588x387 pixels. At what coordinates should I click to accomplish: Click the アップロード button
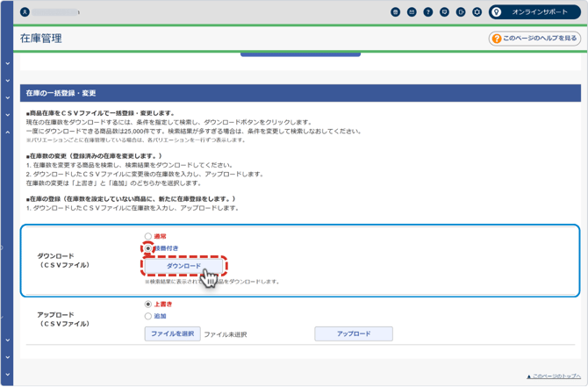point(353,334)
